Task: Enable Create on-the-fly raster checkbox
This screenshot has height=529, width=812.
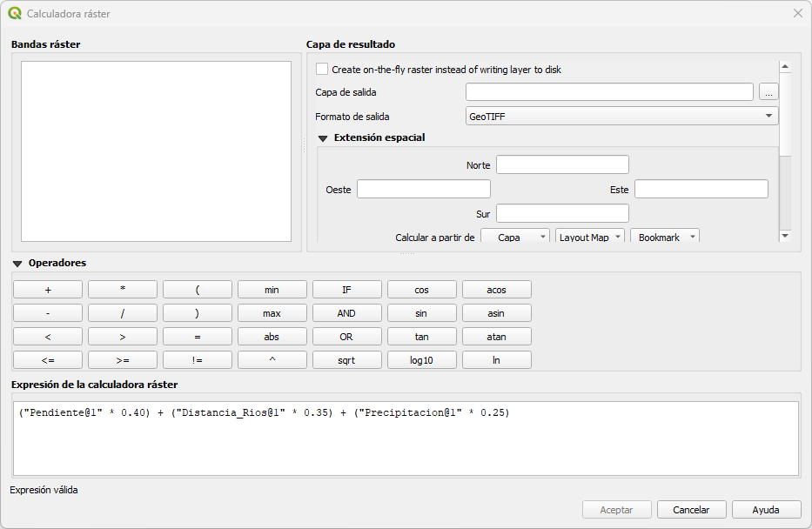Action: coord(322,69)
